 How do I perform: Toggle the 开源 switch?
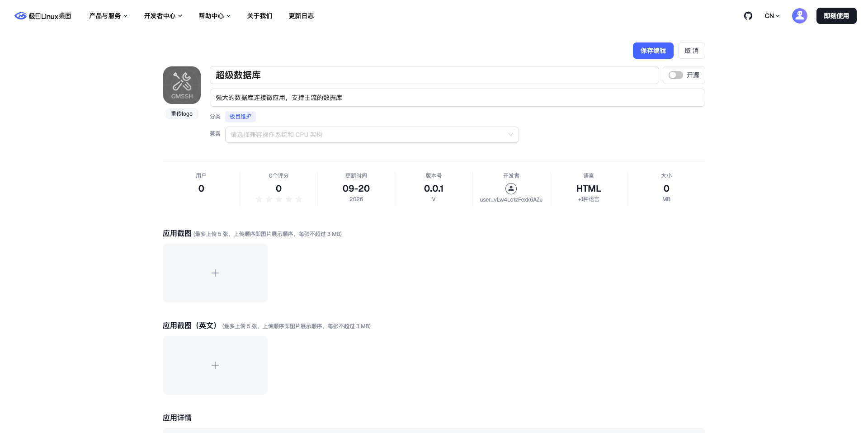point(676,75)
